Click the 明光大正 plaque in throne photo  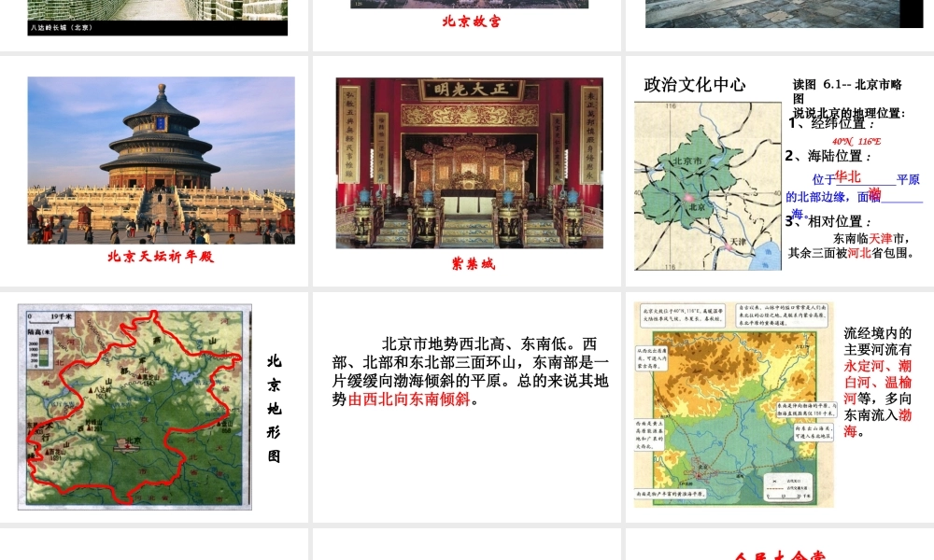pos(471,90)
